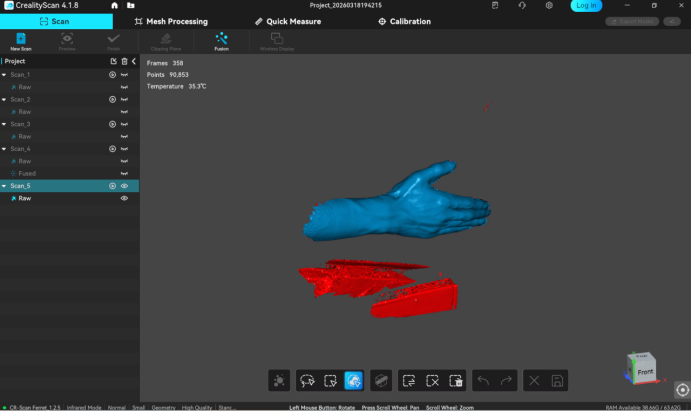The height and width of the screenshot is (412, 691).
Task: Collapse the Scan_4 tree node
Action: point(4,149)
